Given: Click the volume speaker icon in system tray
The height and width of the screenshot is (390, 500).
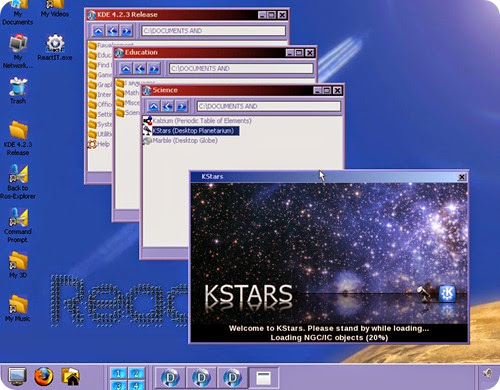Looking at the screenshot, I should (487, 373).
